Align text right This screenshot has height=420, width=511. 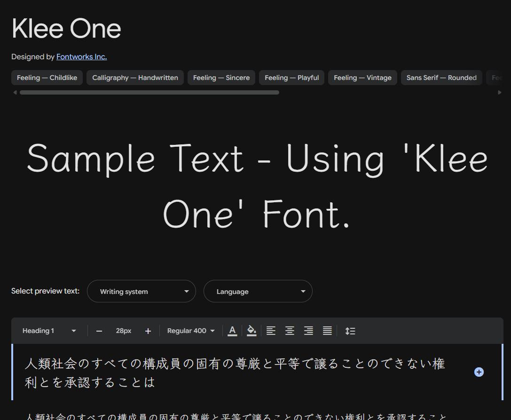[308, 331]
